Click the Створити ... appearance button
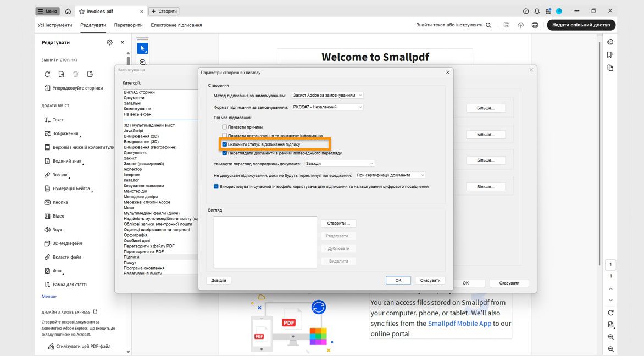Image resolution: width=644 pixels, height=356 pixels. point(338,224)
